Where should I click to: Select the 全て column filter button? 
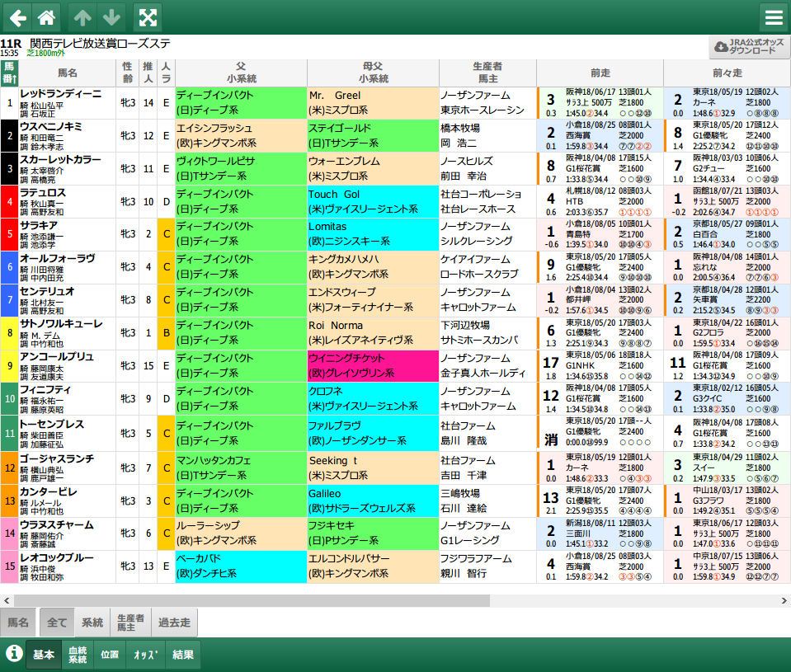tap(56, 623)
